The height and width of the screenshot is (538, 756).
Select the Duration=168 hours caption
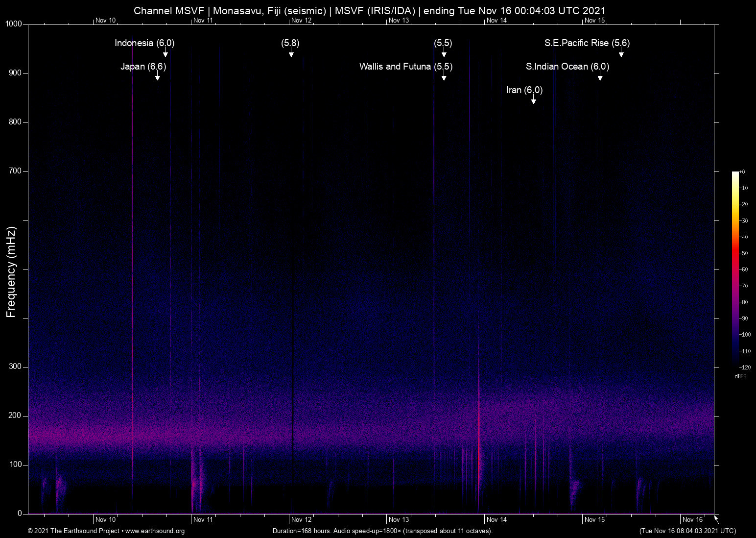pyautogui.click(x=382, y=531)
